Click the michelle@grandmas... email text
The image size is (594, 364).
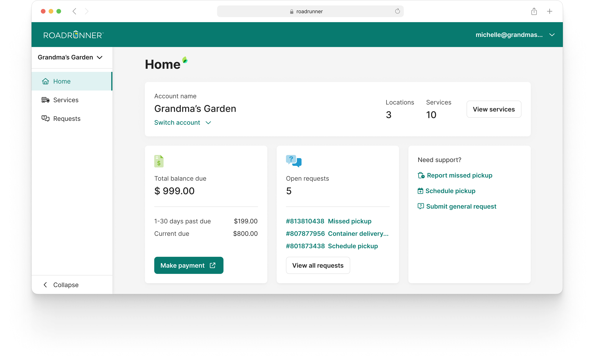(509, 35)
